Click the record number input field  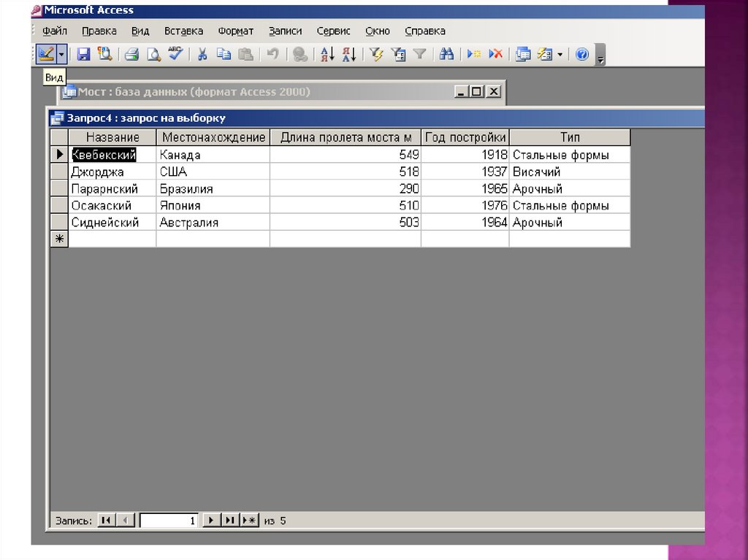169,521
